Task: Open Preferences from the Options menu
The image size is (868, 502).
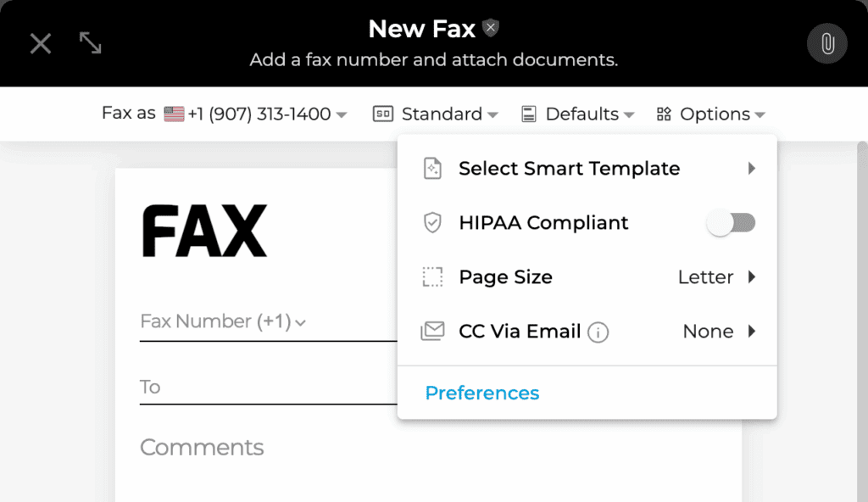Action: (x=481, y=393)
